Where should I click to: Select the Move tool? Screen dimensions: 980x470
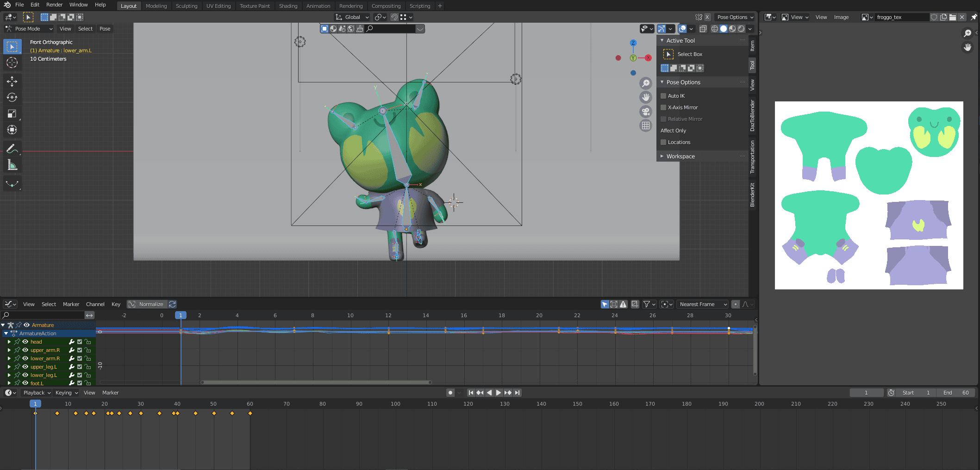[x=12, y=81]
